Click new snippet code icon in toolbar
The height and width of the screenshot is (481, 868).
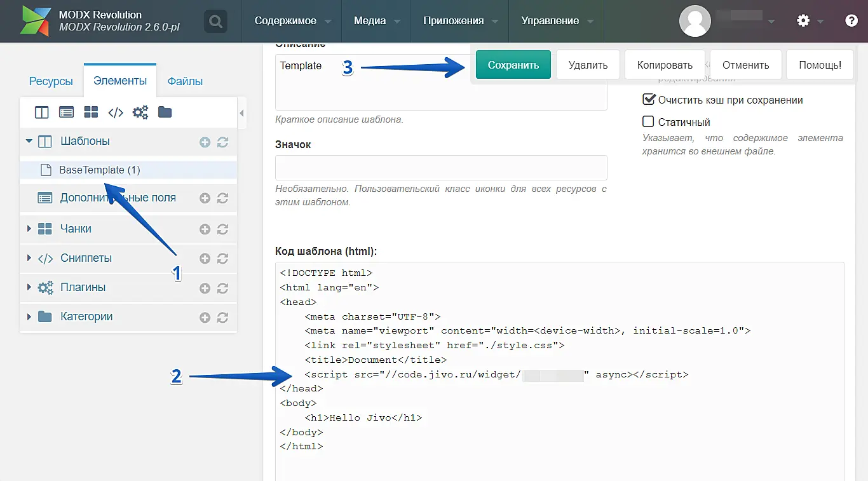tap(116, 112)
